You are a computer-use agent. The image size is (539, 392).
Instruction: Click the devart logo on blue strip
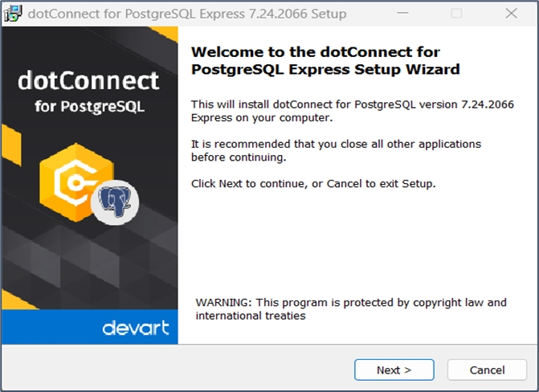coord(136,328)
